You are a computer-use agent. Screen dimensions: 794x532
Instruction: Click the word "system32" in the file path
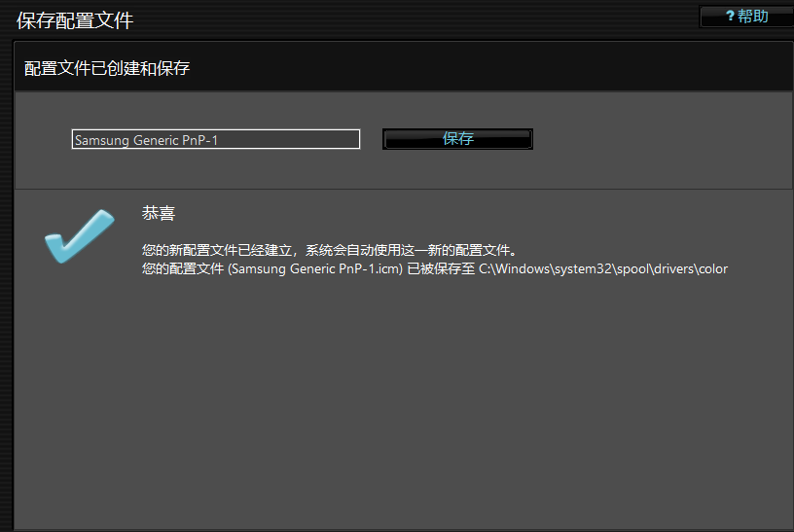pos(580,269)
